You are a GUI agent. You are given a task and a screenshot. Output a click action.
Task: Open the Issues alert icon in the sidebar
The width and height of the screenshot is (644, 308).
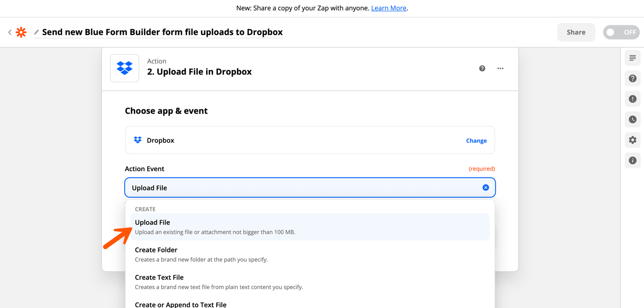[x=632, y=99]
